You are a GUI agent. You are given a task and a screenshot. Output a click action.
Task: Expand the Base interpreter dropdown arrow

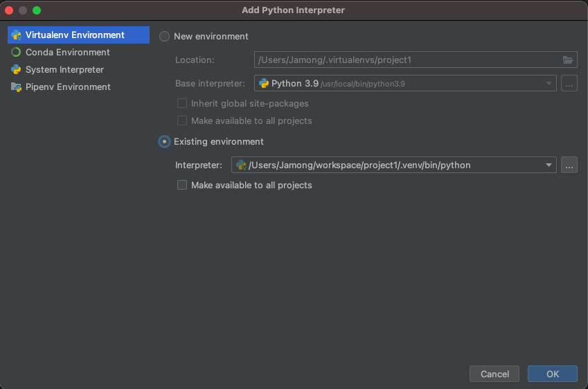(x=549, y=84)
